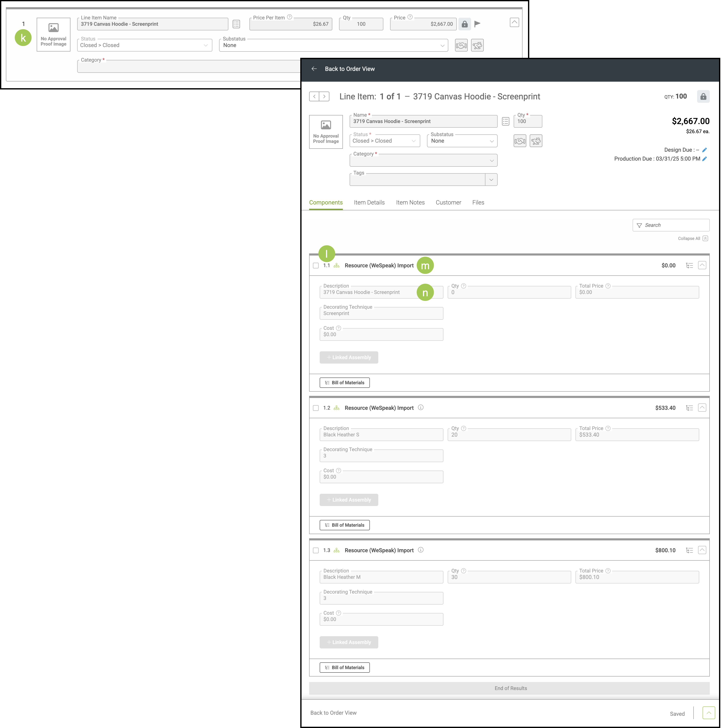This screenshot has height=728, width=722.
Task: Switch to the Item Details tab
Action: (369, 203)
